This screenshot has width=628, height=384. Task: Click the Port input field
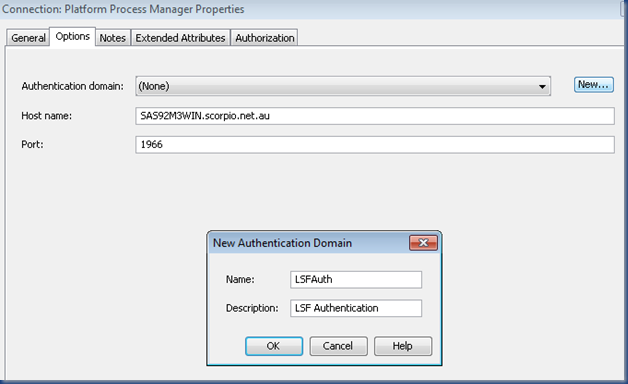(375, 145)
